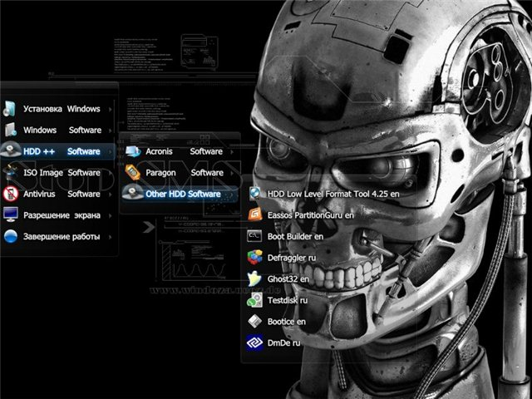Click the Defraggler icon

(x=255, y=258)
